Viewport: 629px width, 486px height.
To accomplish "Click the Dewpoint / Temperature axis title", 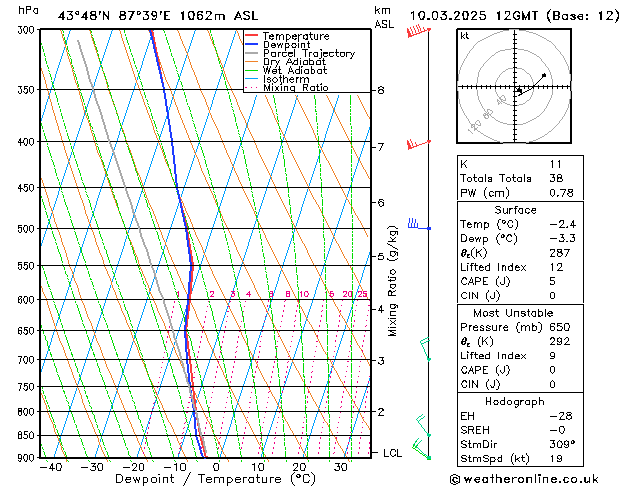I will click(215, 479).
